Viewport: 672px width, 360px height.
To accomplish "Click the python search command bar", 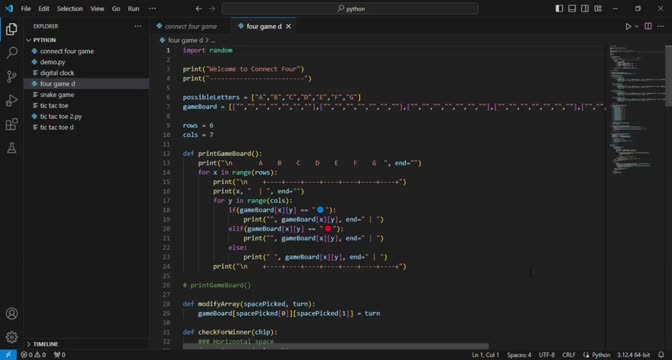I will [x=350, y=9].
